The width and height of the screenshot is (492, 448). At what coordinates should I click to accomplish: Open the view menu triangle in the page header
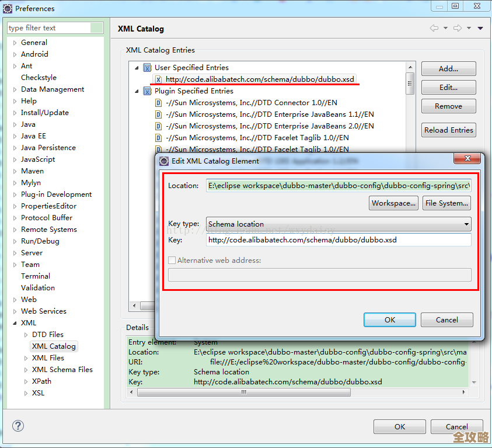click(480, 27)
